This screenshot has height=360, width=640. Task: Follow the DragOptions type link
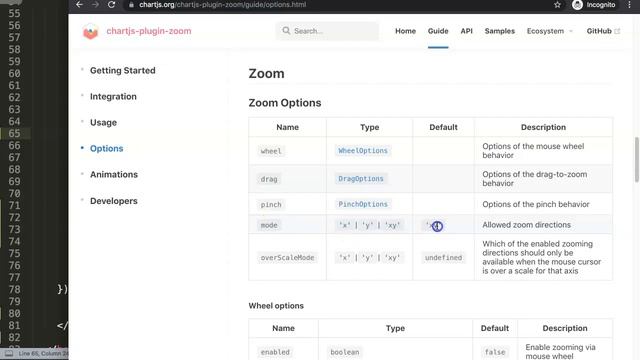(361, 179)
